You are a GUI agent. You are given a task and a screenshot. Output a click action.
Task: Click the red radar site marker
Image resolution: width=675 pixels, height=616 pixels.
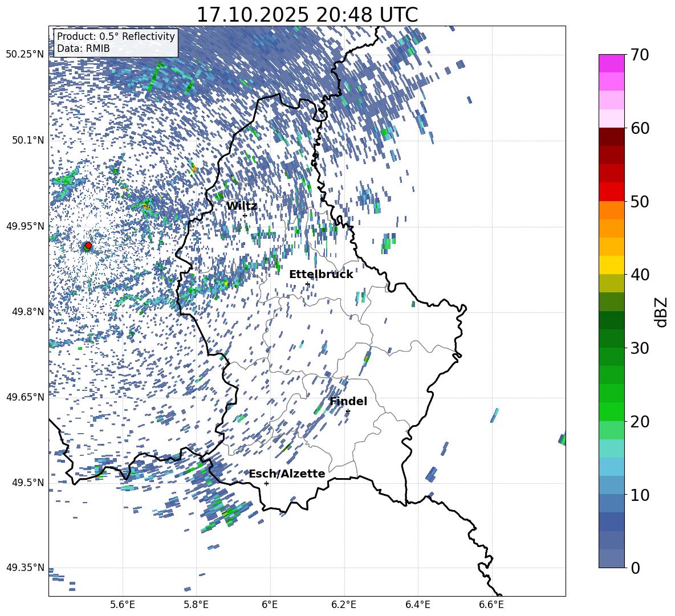pos(88,245)
